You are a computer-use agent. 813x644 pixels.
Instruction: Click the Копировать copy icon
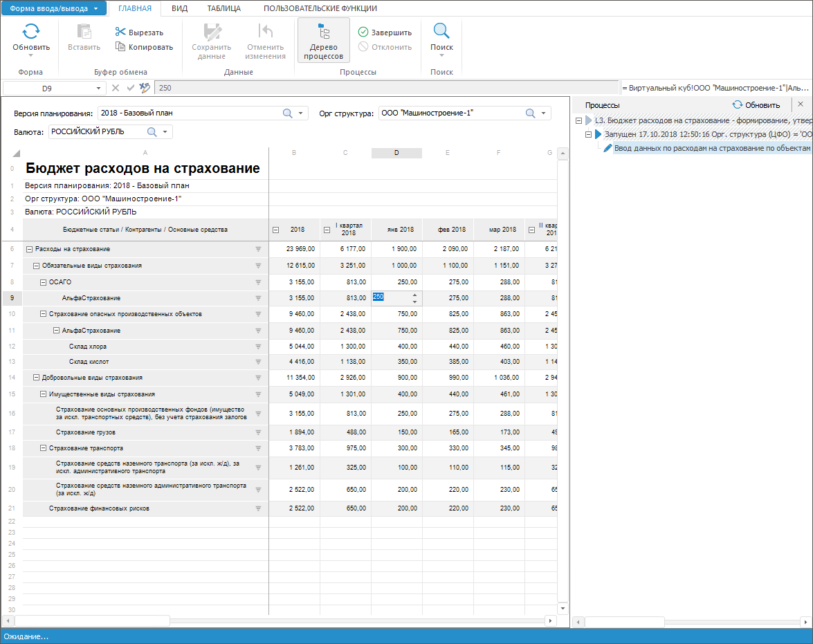(x=120, y=47)
